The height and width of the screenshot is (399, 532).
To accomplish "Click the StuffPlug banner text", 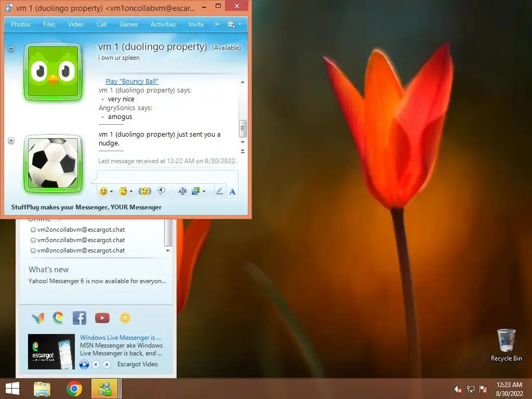I will pos(87,207).
